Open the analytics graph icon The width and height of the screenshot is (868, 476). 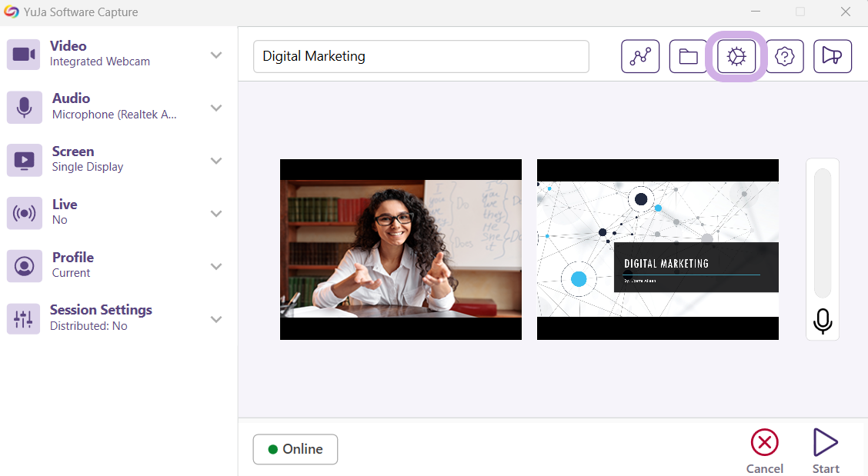click(640, 56)
